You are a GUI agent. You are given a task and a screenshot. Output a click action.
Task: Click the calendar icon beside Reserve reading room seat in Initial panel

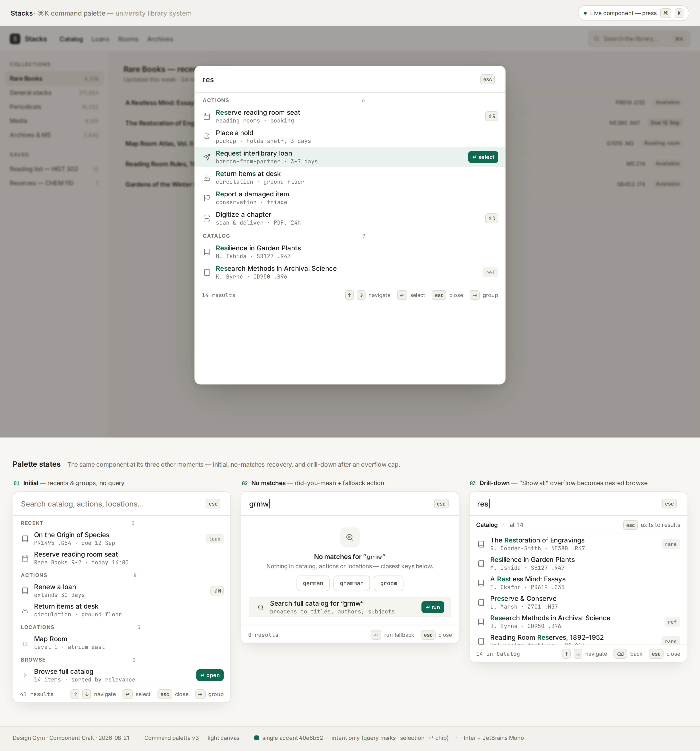tap(25, 558)
